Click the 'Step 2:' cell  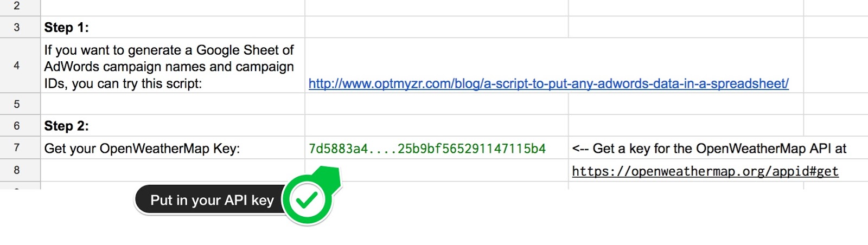click(173, 126)
